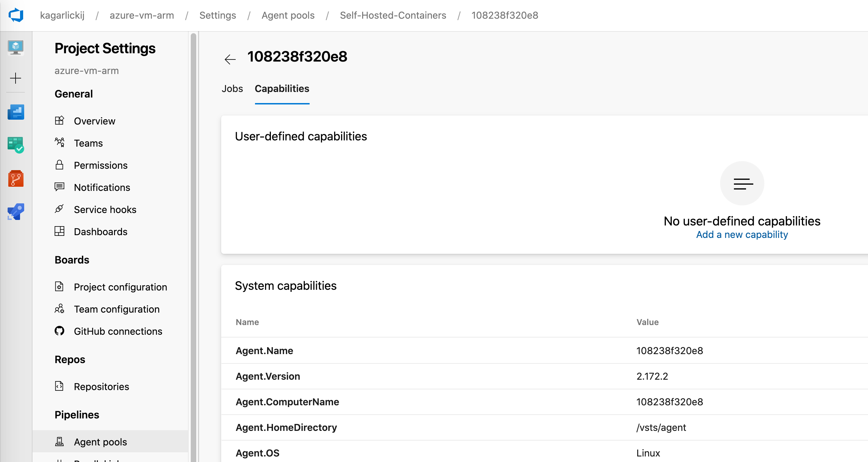Open Test Plans from the left rail
The height and width of the screenshot is (462, 868).
(x=16, y=145)
